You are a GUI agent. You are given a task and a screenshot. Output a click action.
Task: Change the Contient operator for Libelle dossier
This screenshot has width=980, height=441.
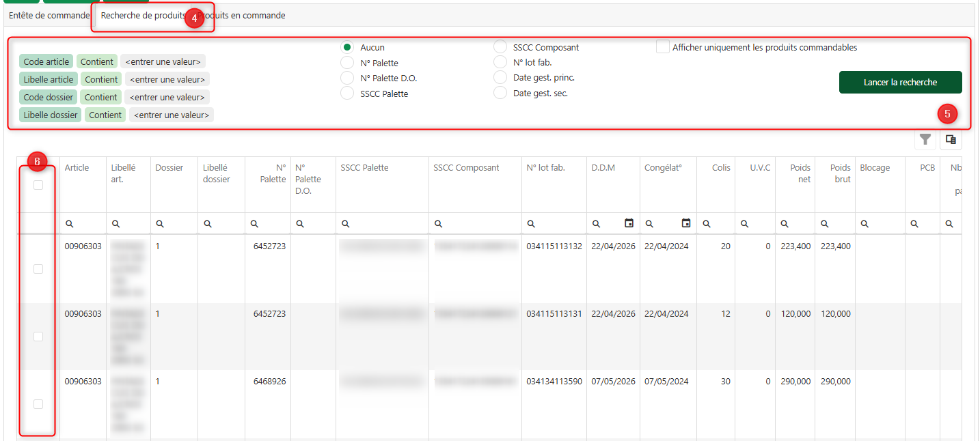105,115
